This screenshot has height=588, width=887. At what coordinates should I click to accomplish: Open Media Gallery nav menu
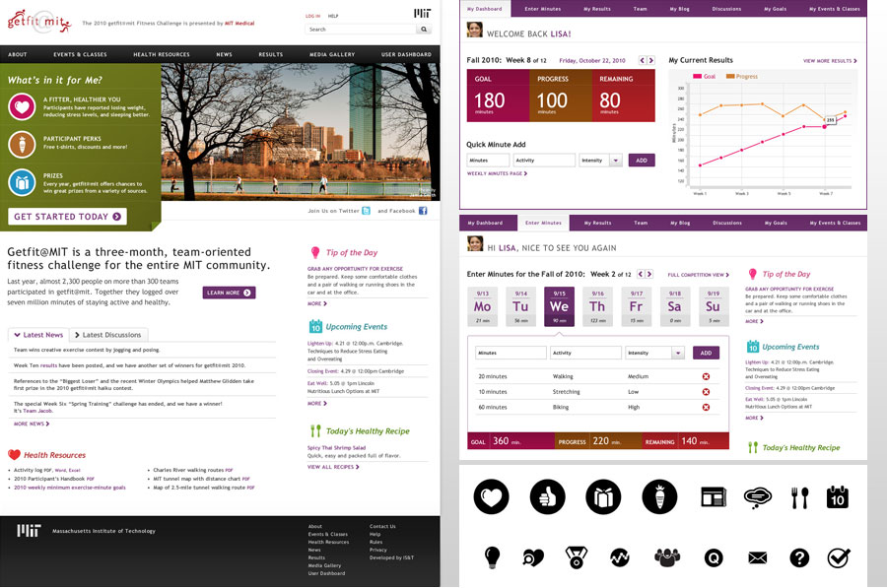(x=332, y=54)
